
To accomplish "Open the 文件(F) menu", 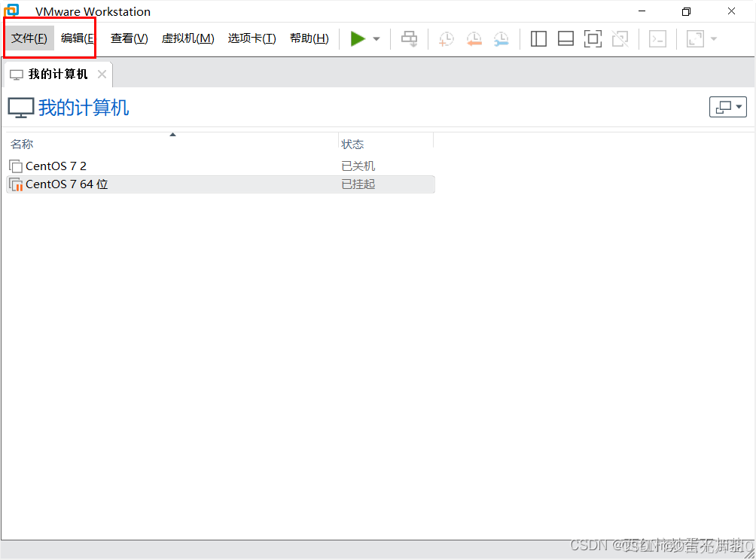I will pos(29,38).
